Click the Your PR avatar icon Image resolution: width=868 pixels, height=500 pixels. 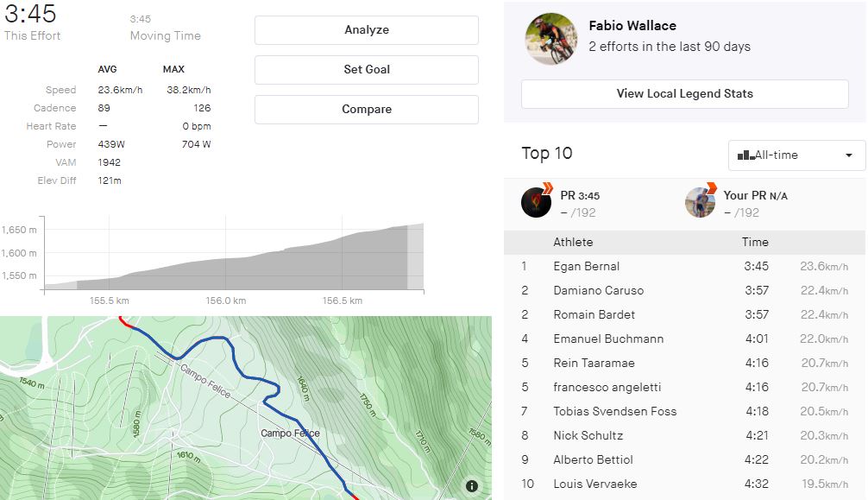701,202
